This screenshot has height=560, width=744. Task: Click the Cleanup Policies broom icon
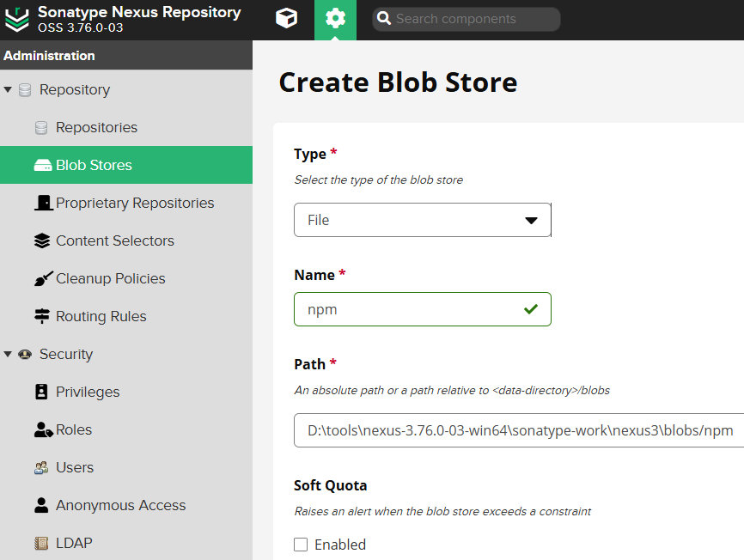(x=43, y=278)
